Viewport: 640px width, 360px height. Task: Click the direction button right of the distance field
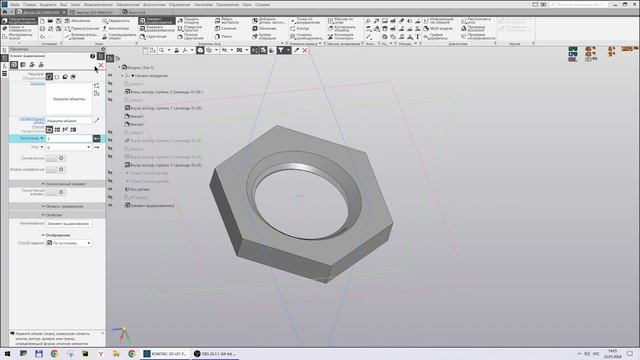tap(97, 138)
